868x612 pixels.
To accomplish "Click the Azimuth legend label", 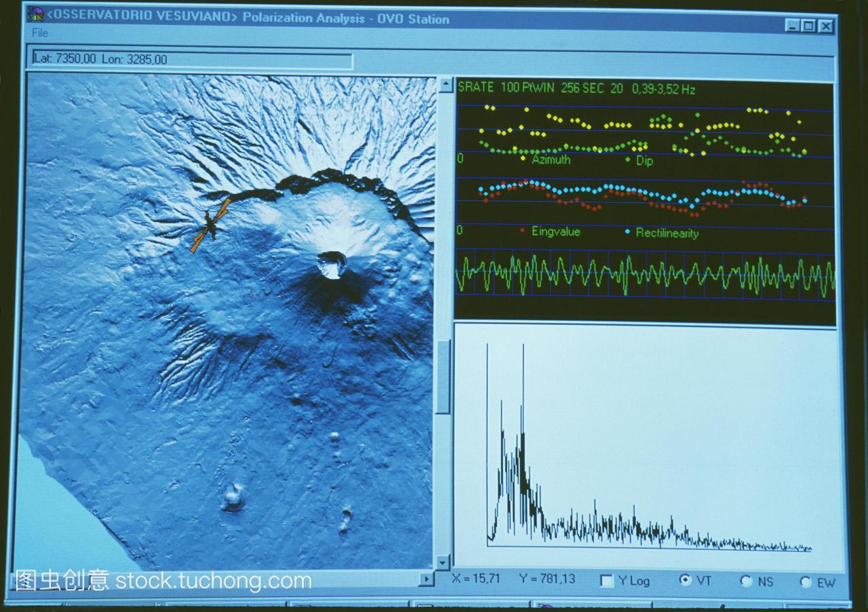I will [551, 160].
